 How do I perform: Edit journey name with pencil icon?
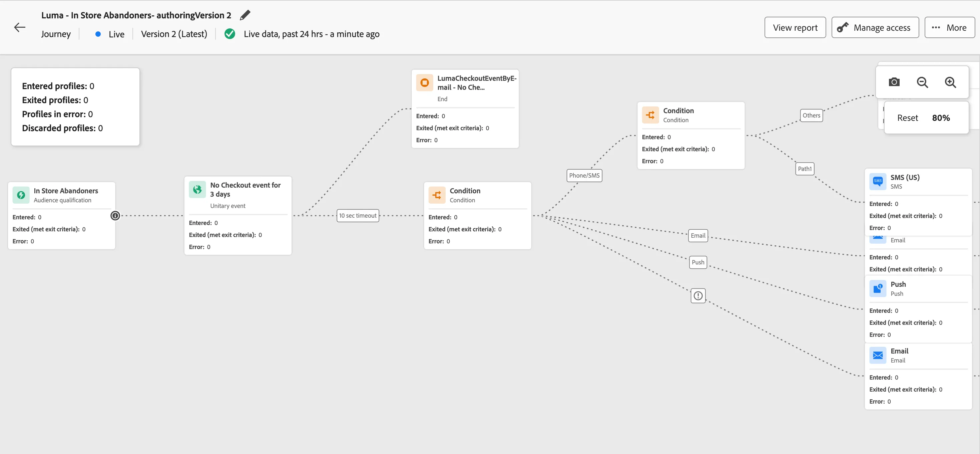click(x=245, y=15)
